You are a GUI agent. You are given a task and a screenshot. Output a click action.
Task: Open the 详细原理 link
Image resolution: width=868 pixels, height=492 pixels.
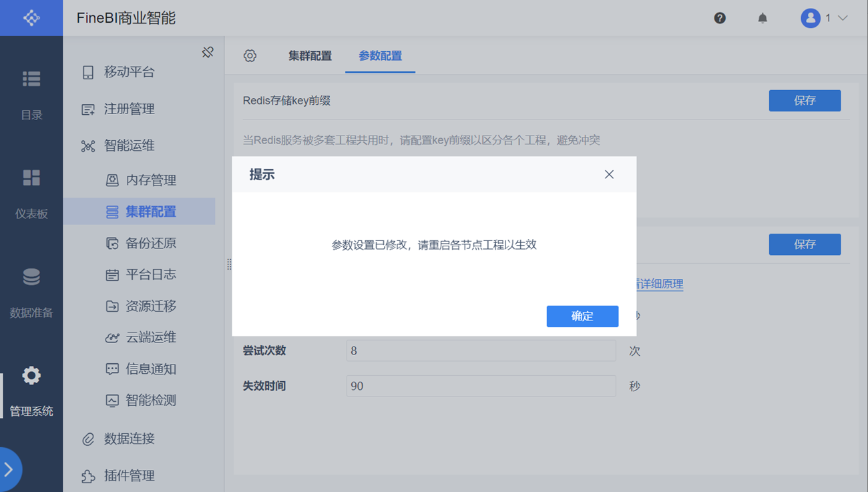pyautogui.click(x=660, y=284)
